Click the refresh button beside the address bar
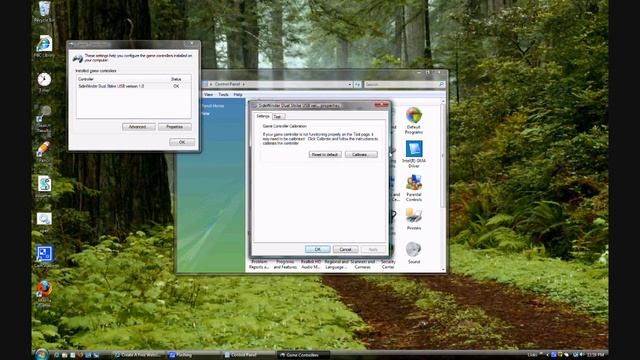Image resolution: width=640 pixels, height=360 pixels. [x=358, y=84]
